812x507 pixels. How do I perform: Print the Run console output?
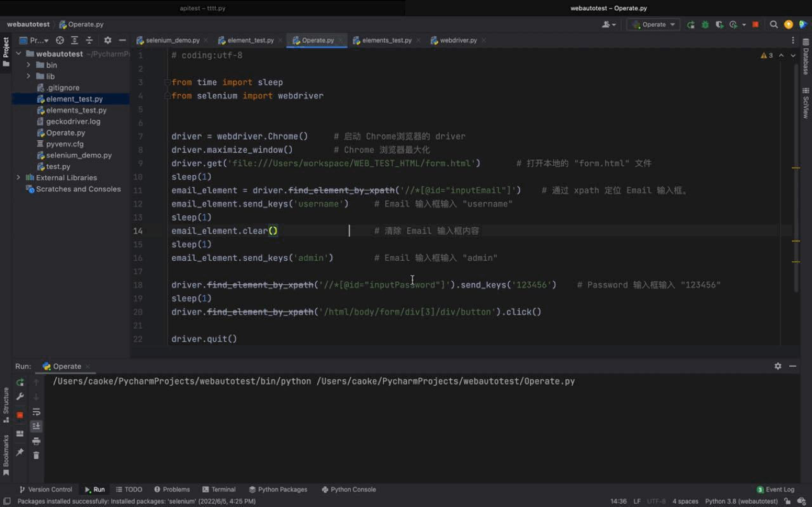(x=36, y=441)
